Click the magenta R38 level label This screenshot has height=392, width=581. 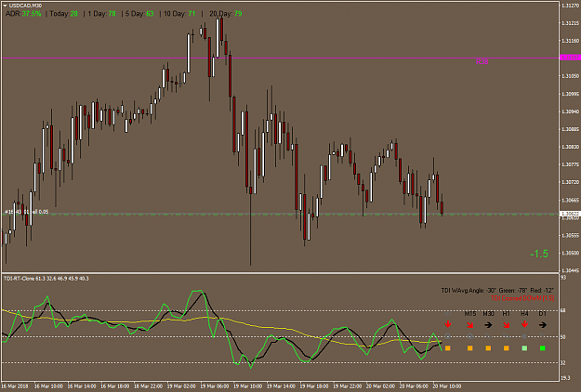click(x=482, y=62)
